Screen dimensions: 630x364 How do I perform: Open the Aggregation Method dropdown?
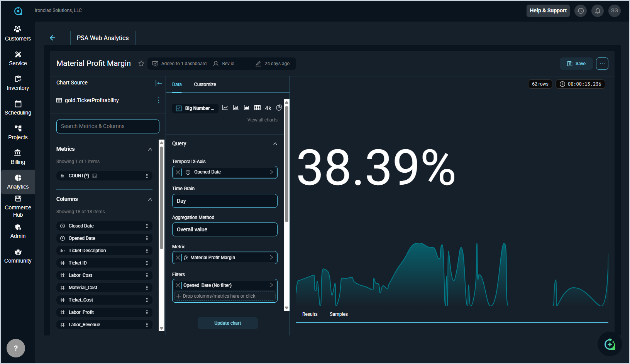click(x=225, y=229)
